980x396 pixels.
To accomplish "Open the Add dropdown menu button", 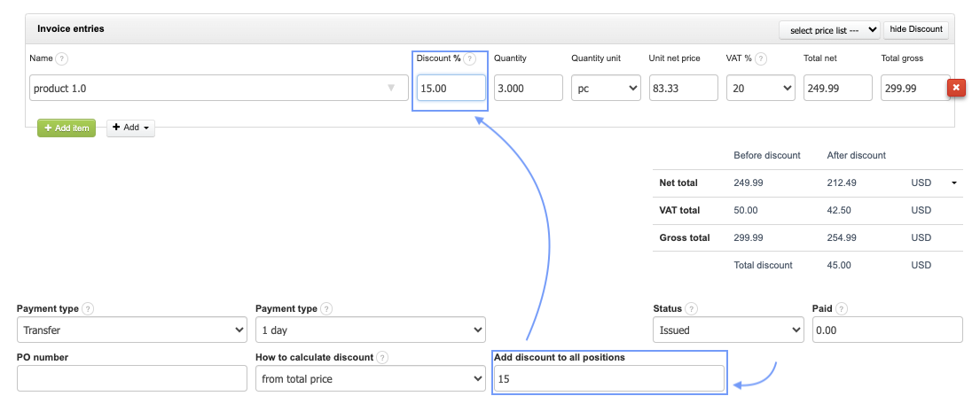I will pyautogui.click(x=130, y=128).
